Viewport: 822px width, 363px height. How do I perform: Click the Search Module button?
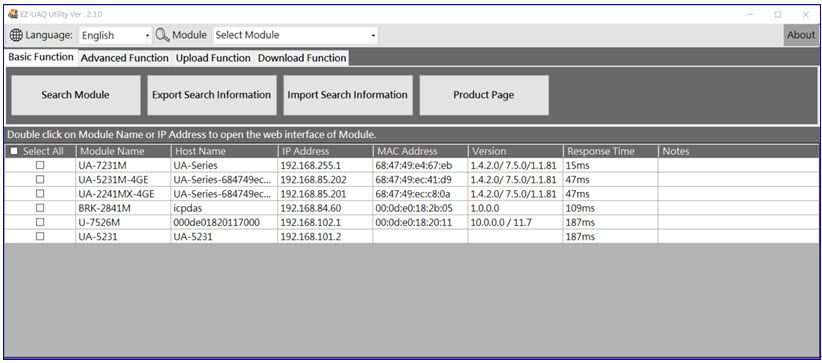(x=75, y=95)
